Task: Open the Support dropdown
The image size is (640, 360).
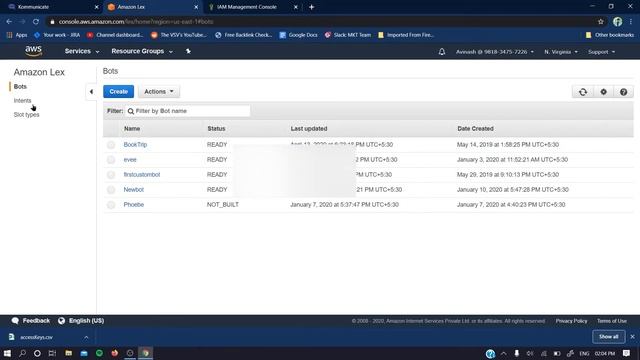Action: click(601, 52)
